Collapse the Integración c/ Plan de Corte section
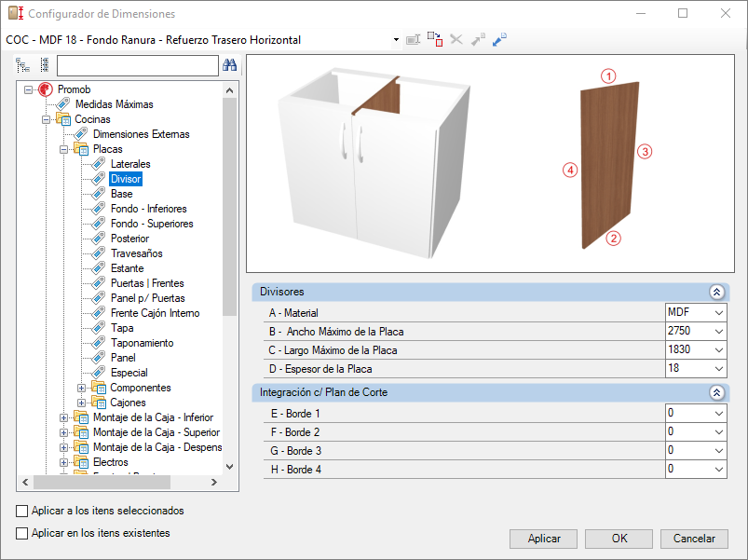The width and height of the screenshot is (748, 560). coord(716,392)
